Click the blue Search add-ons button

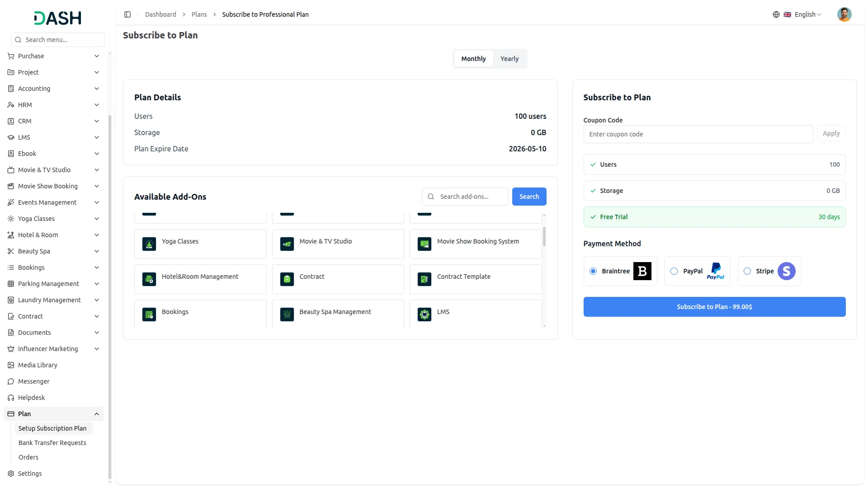(x=529, y=197)
